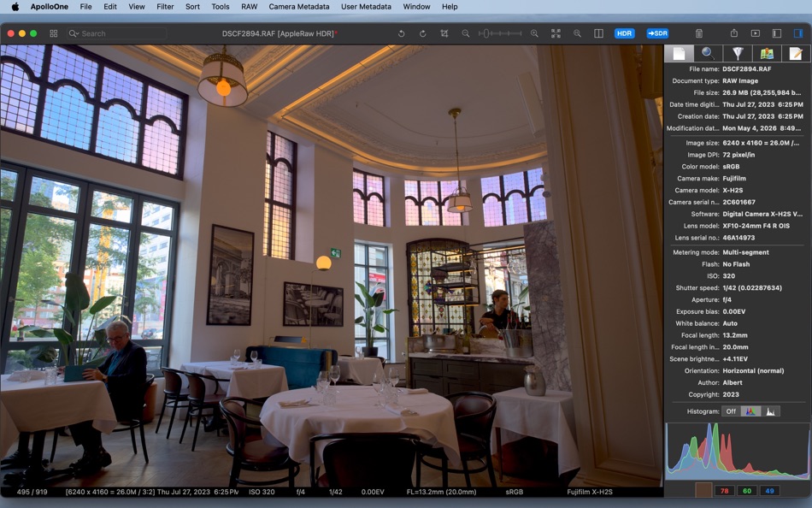Open the Sort menu

point(192,7)
